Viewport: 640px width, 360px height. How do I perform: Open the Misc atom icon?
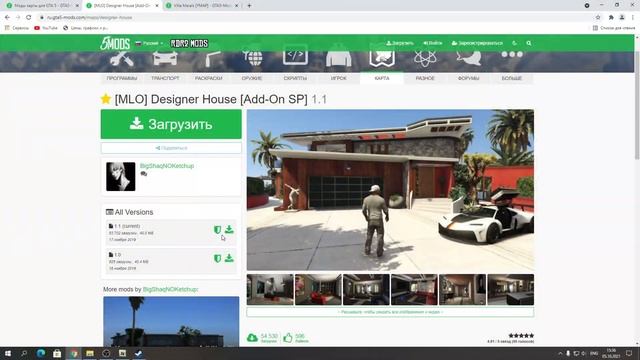(x=425, y=59)
